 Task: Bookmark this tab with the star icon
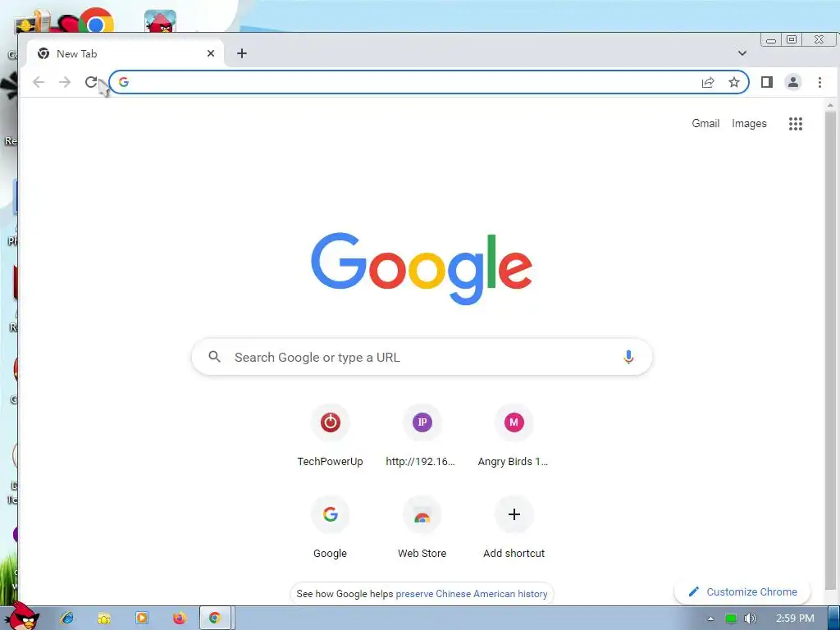click(x=734, y=82)
